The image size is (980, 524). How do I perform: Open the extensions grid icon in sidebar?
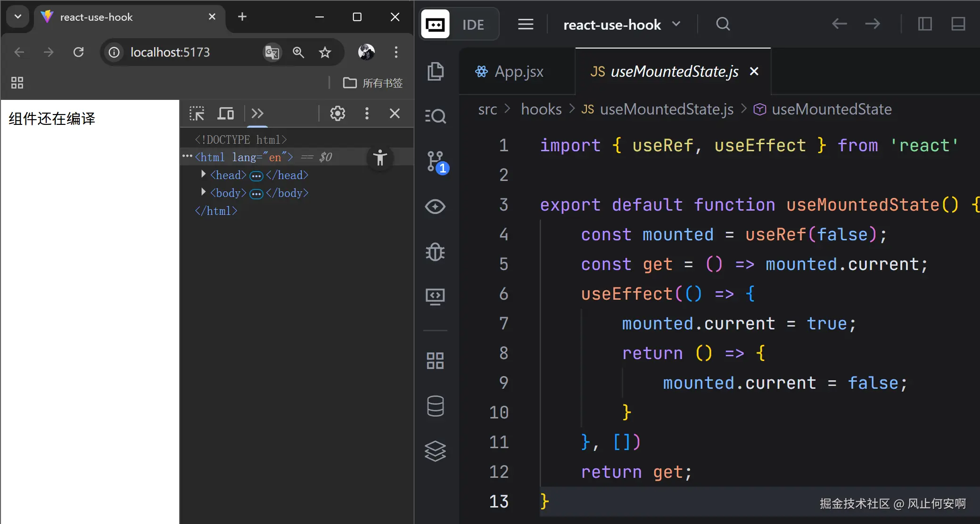point(435,361)
